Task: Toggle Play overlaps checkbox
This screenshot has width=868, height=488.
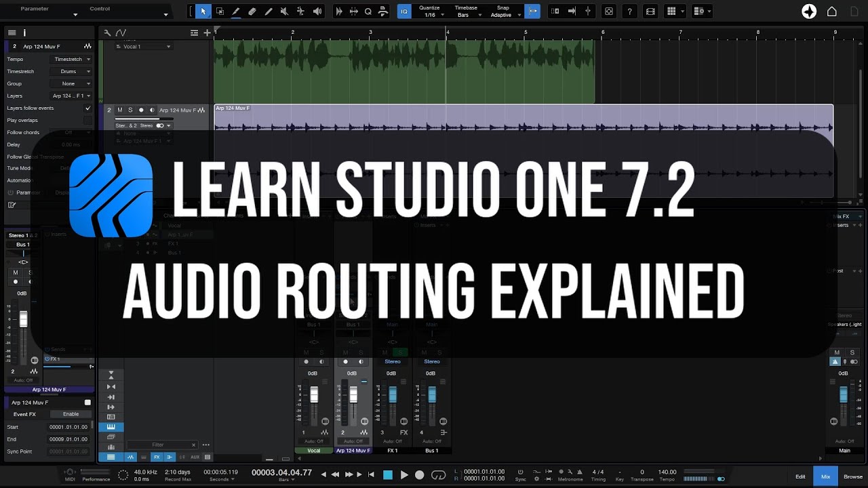Action: (x=87, y=120)
